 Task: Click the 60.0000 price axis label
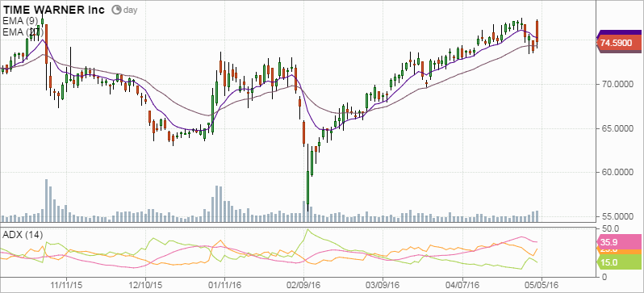coord(617,172)
